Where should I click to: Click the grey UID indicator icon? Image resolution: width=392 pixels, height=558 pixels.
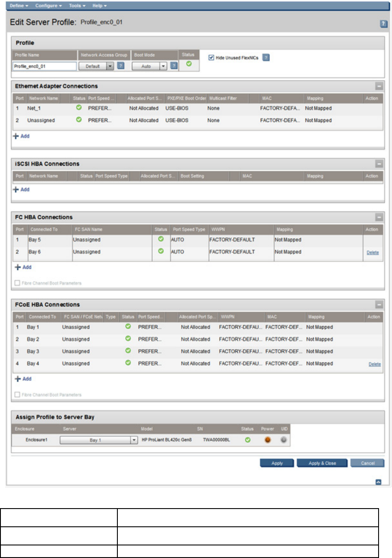click(284, 440)
